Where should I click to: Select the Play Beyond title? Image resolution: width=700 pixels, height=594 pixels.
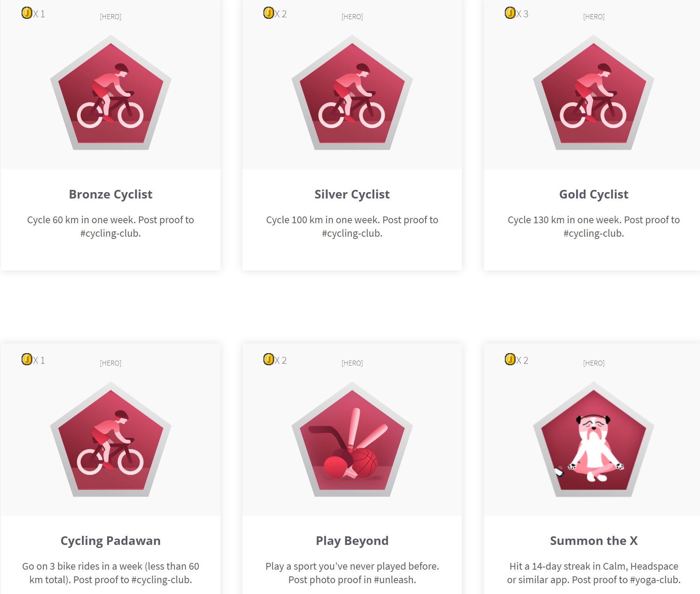(x=352, y=541)
